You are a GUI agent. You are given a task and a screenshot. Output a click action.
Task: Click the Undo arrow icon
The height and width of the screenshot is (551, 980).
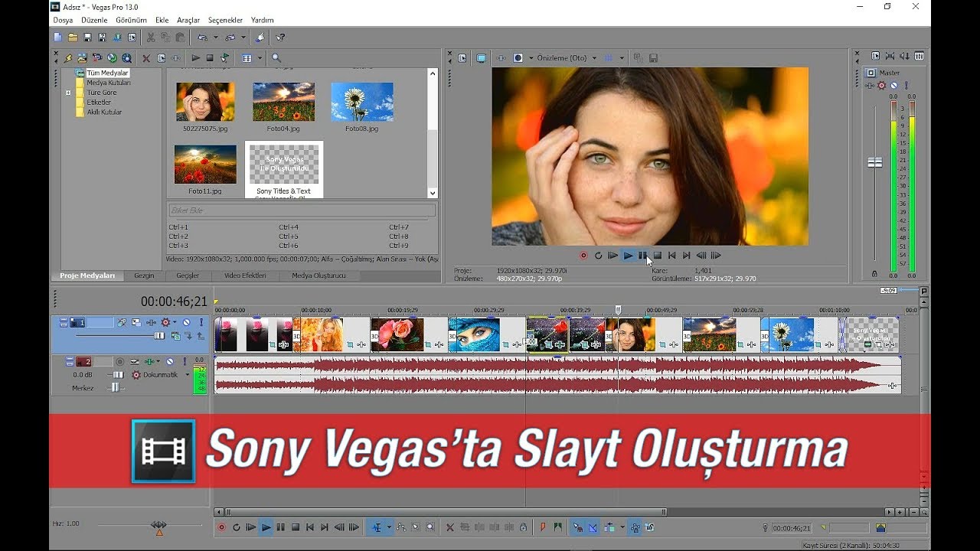202,37
